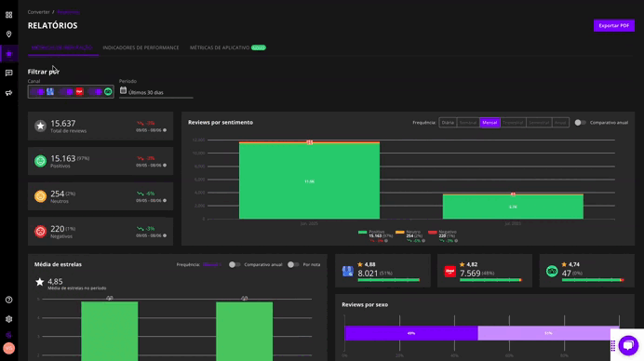644x361 pixels.
Task: Click the Converter breadcrumb link
Action: (x=38, y=12)
